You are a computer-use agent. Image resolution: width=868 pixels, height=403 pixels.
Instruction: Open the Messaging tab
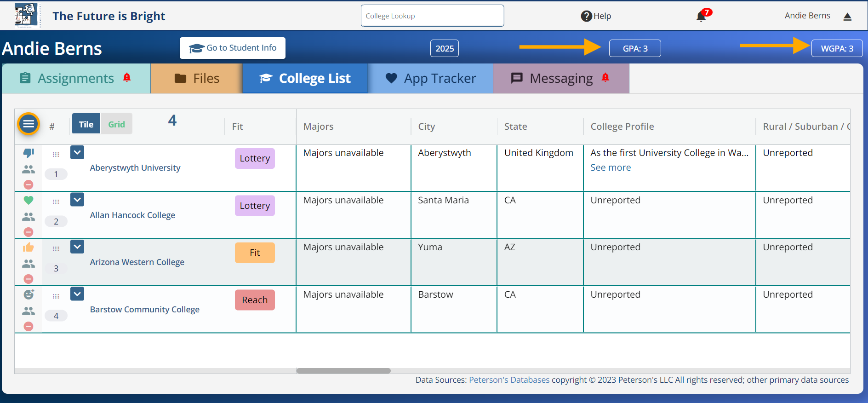pyautogui.click(x=561, y=78)
